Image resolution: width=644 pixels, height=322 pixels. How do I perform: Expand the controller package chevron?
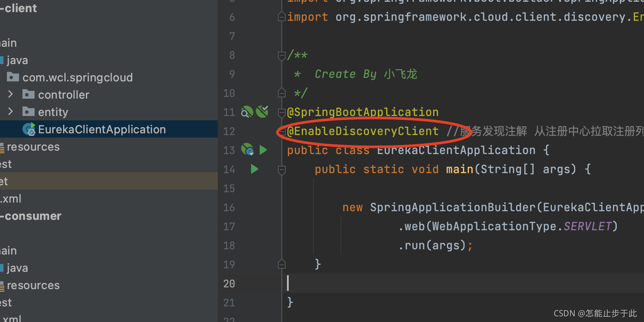[11, 94]
